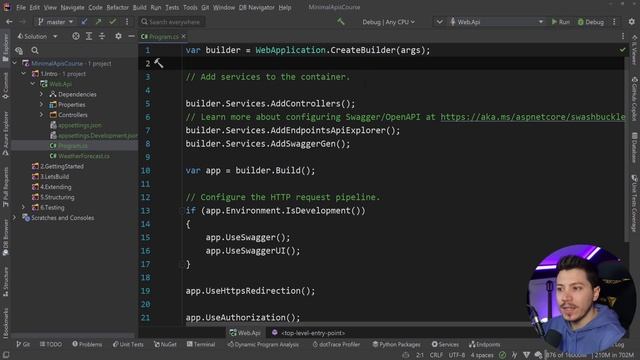Open the NuGet tool window
The image size is (640, 360).
coord(165,344)
